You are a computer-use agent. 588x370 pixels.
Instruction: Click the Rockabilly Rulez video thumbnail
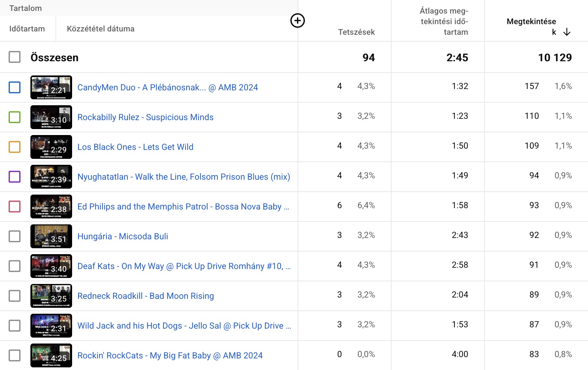point(51,117)
